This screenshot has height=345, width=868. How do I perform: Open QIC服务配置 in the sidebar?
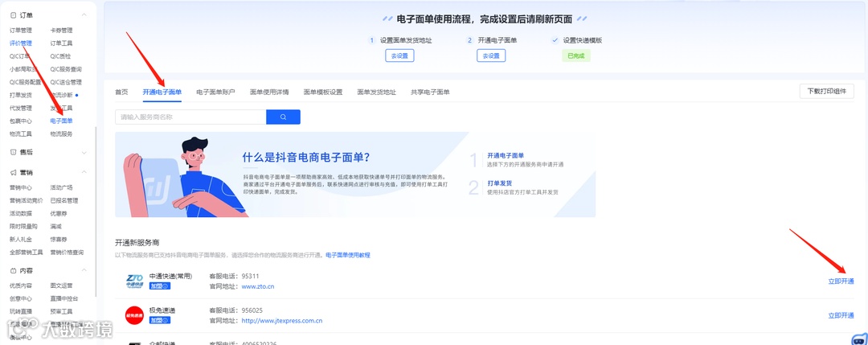[25, 82]
